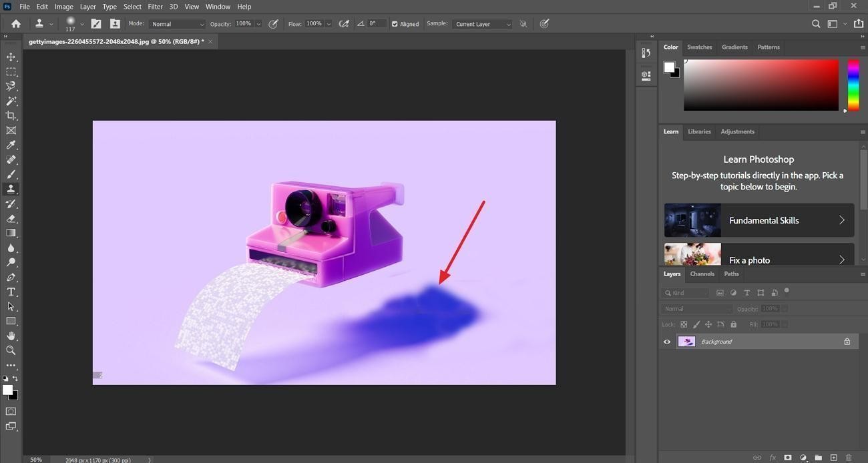
Task: Switch to the Swatches tab
Action: pos(699,47)
